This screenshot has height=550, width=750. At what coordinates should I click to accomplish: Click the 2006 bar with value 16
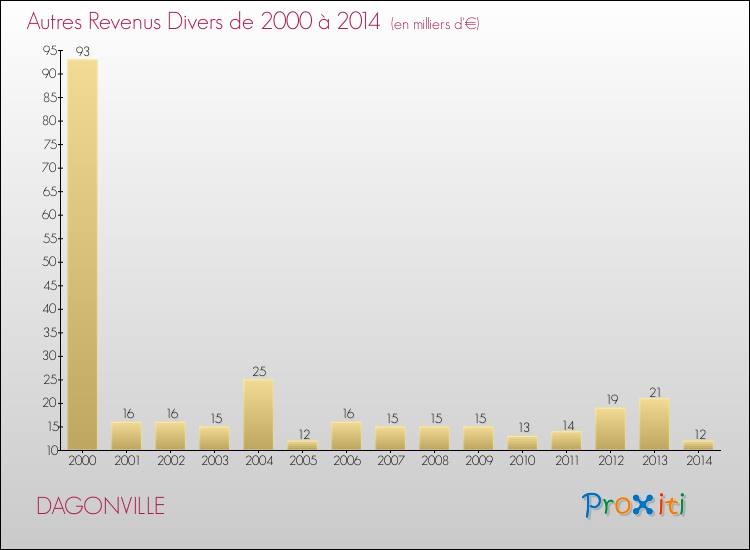pyautogui.click(x=346, y=436)
